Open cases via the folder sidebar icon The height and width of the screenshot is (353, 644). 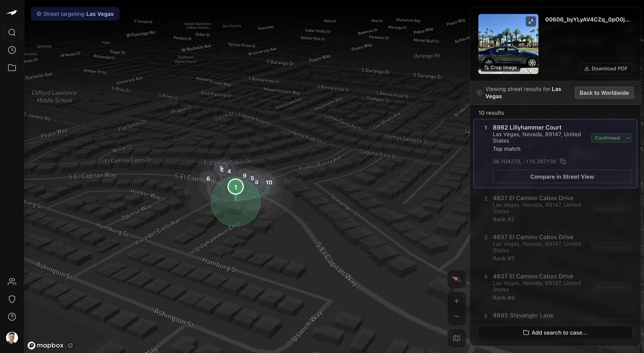(x=12, y=68)
